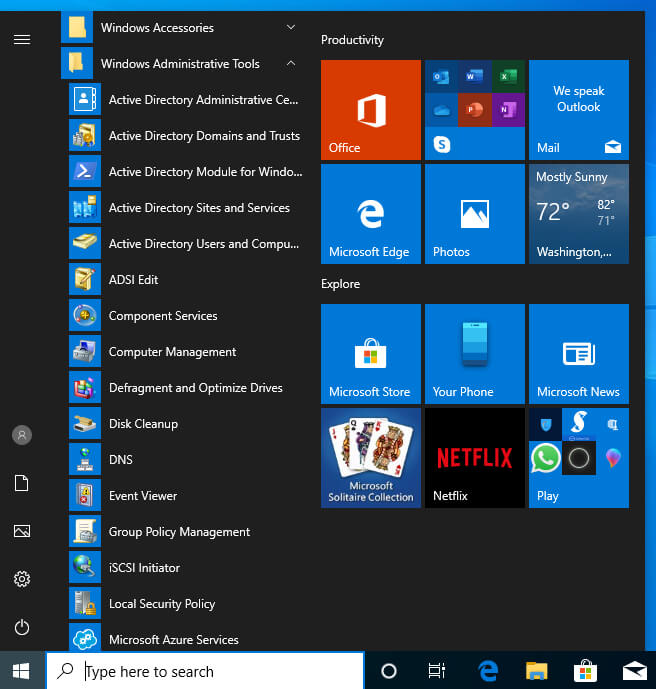Click the Windows Start button

pyautogui.click(x=21, y=671)
